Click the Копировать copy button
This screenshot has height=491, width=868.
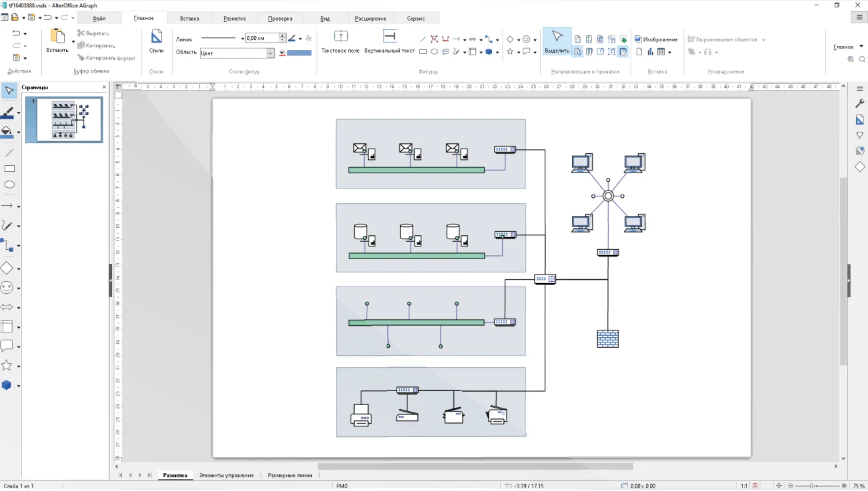click(x=97, y=45)
